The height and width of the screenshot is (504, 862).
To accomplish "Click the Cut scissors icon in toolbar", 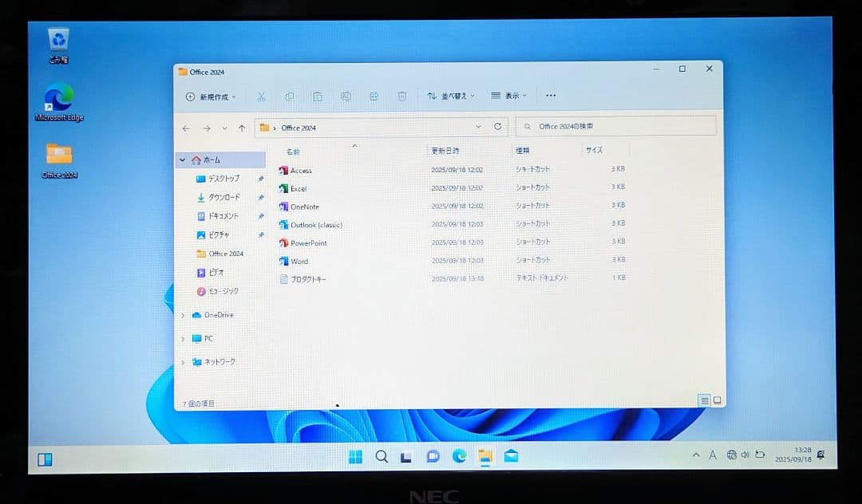I will point(261,96).
